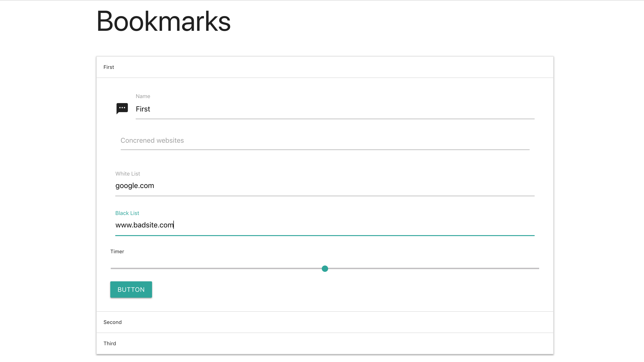644x362 pixels.
Task: Click the Bookmarks page heading
Action: point(163,22)
